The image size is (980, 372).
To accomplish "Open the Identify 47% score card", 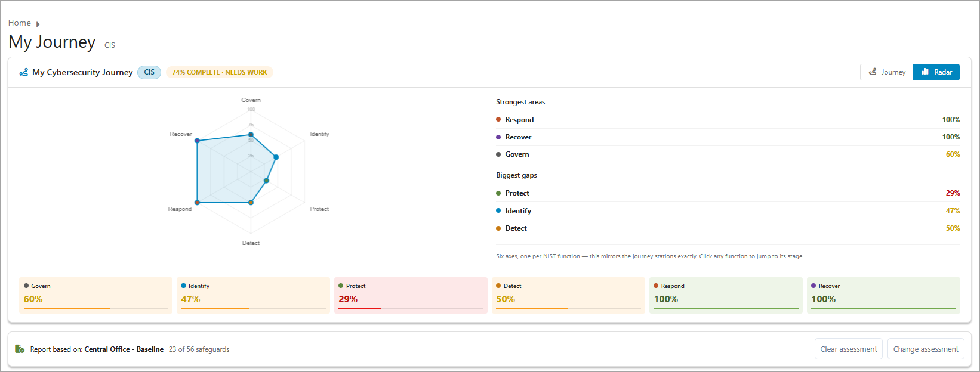I will pos(254,295).
